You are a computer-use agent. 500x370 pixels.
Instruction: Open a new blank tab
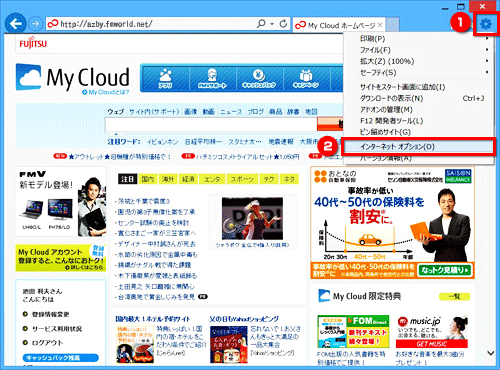(393, 25)
